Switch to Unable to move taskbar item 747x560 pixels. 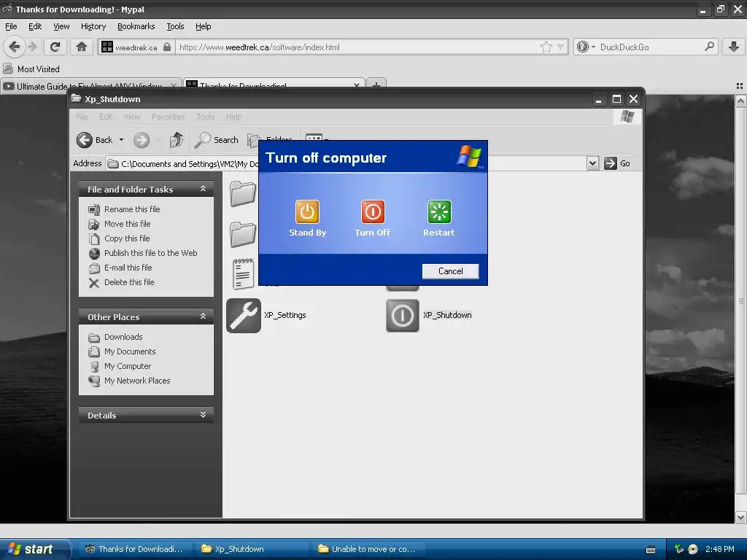[367, 549]
